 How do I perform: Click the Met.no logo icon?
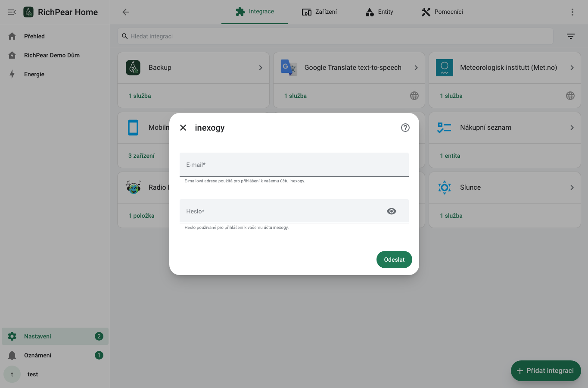tap(445, 68)
